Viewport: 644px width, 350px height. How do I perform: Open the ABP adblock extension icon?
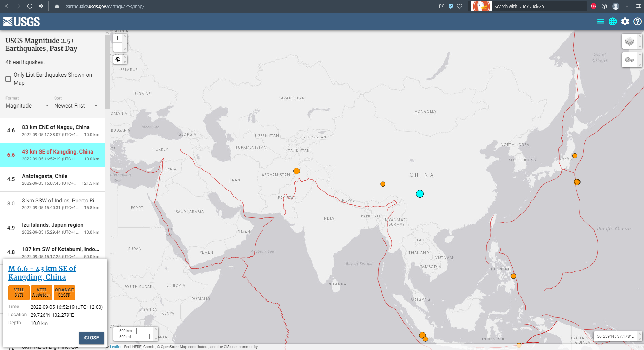tap(594, 6)
